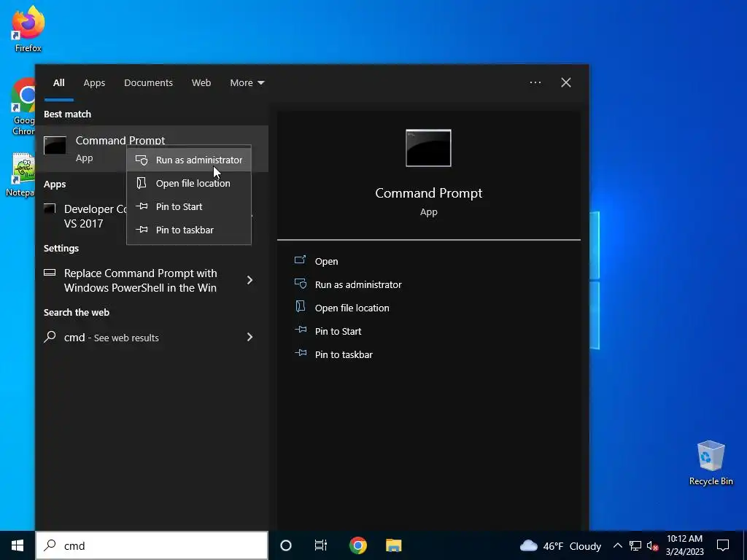The image size is (747, 560).
Task: Switch to the Apps search tab
Action: coord(94,83)
